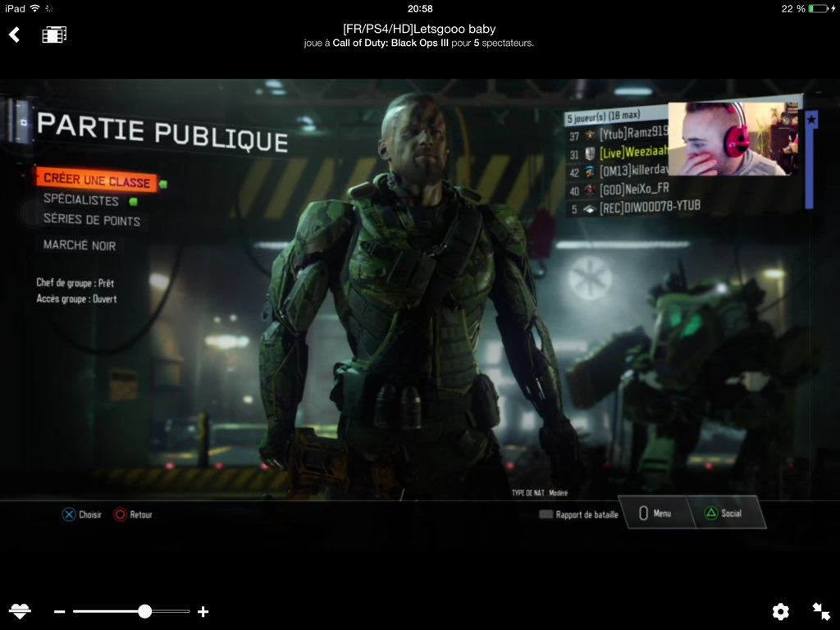Tap the back arrow icon
Screen dimensions: 840x630
[x=15, y=34]
